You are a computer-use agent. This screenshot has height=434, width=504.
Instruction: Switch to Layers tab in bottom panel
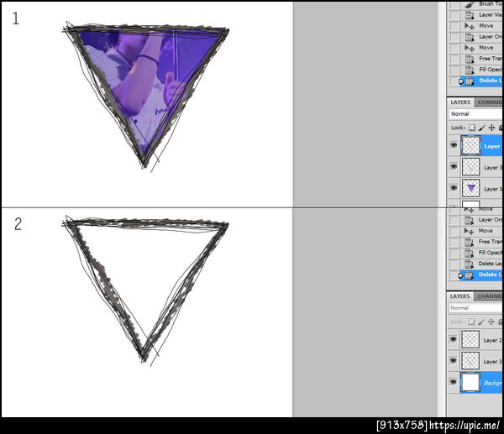pyautogui.click(x=459, y=296)
